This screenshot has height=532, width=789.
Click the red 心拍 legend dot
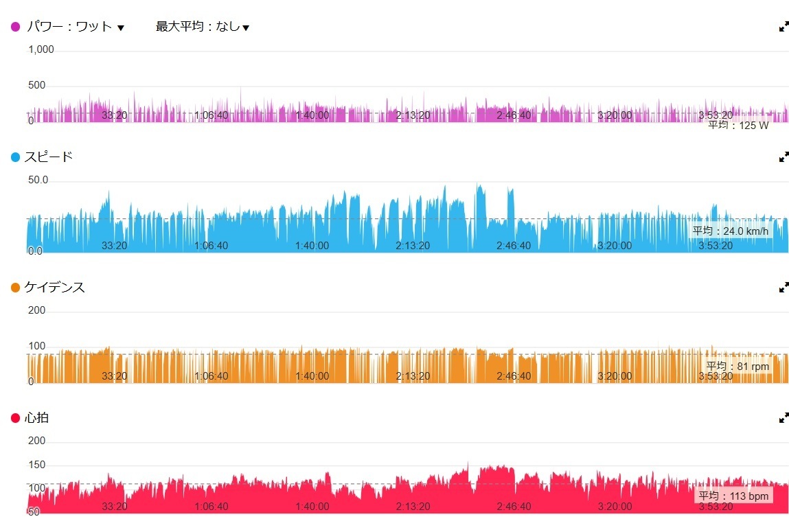[16, 417]
